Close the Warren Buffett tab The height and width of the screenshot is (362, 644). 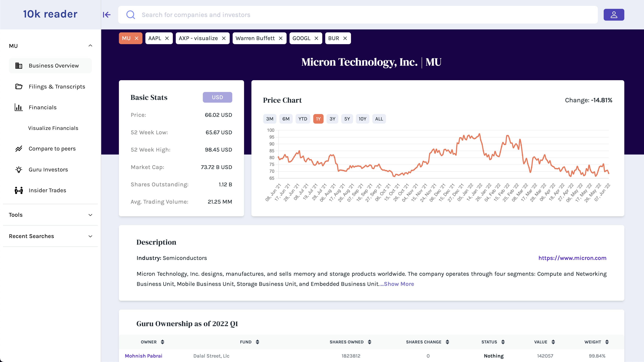[x=280, y=38]
